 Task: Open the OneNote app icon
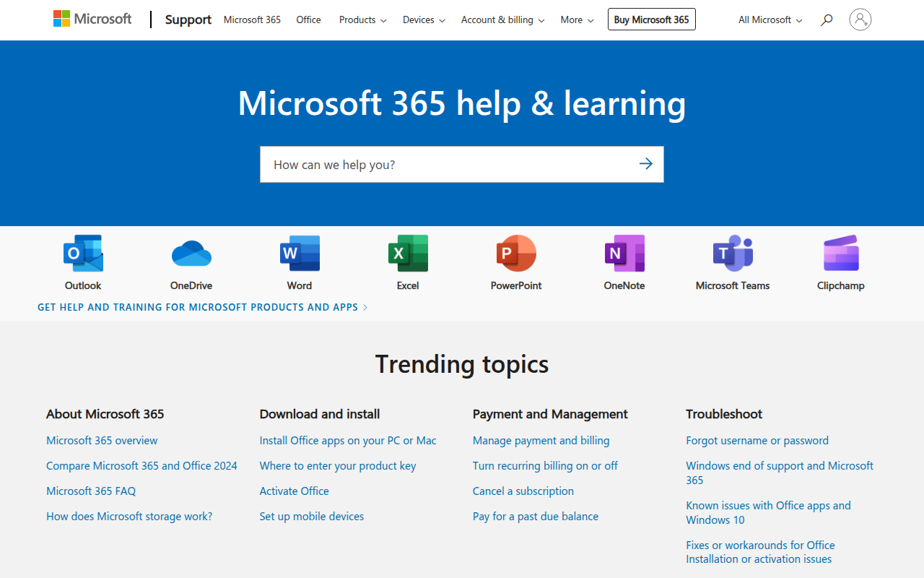coord(624,253)
